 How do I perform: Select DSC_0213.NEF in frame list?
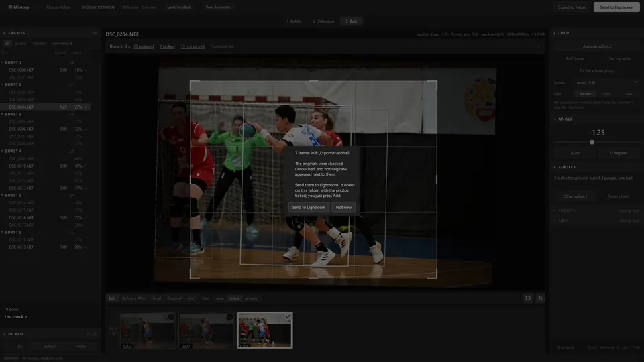coord(45,188)
